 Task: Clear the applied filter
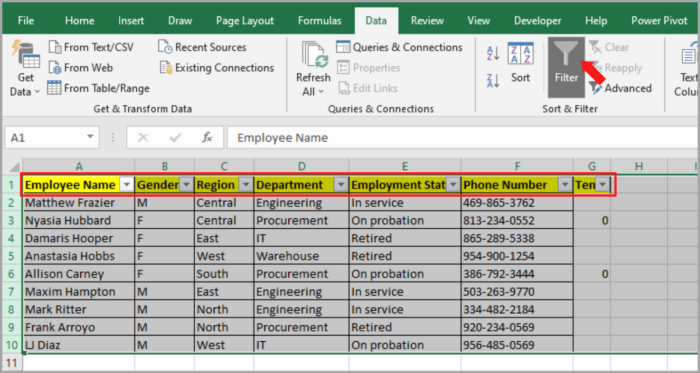coord(609,47)
